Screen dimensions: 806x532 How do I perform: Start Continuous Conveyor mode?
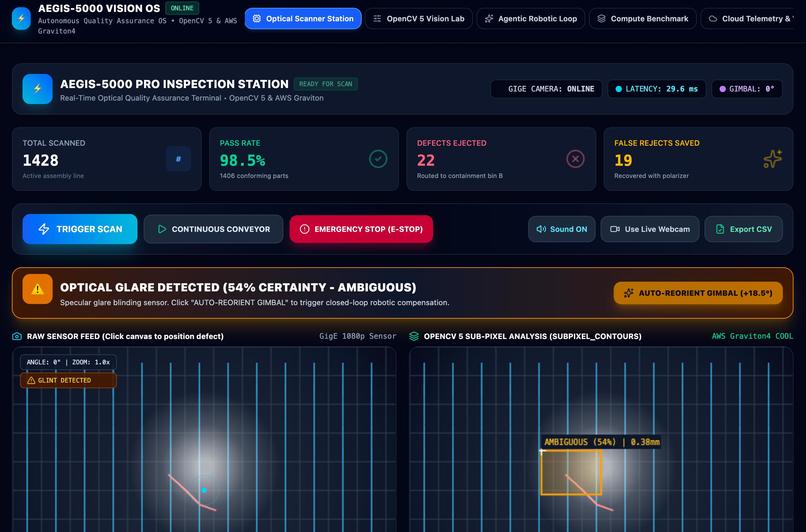tap(213, 229)
